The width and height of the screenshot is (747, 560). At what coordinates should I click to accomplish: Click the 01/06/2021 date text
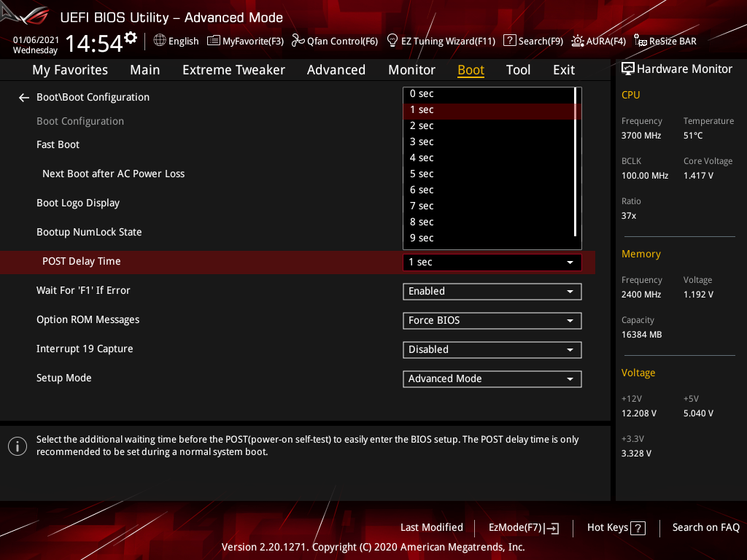tap(36, 40)
